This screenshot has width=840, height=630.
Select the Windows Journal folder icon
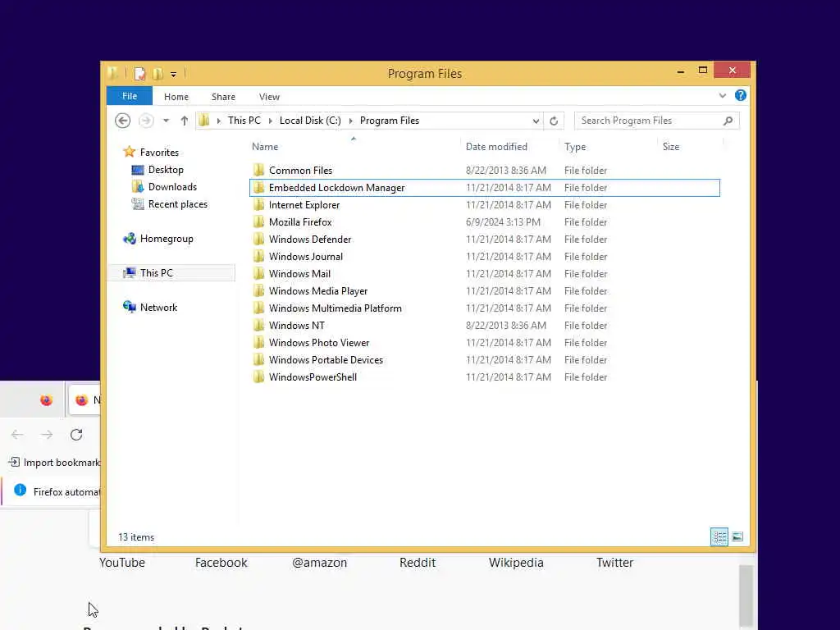click(258, 257)
